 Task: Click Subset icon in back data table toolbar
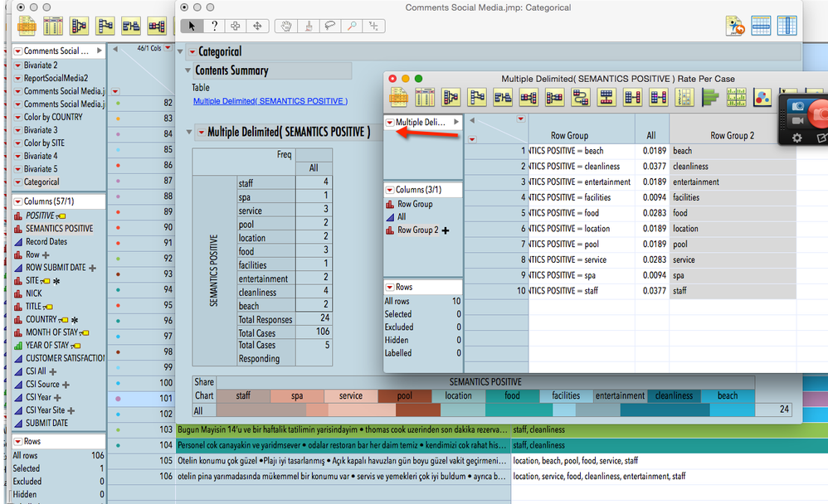point(105,26)
